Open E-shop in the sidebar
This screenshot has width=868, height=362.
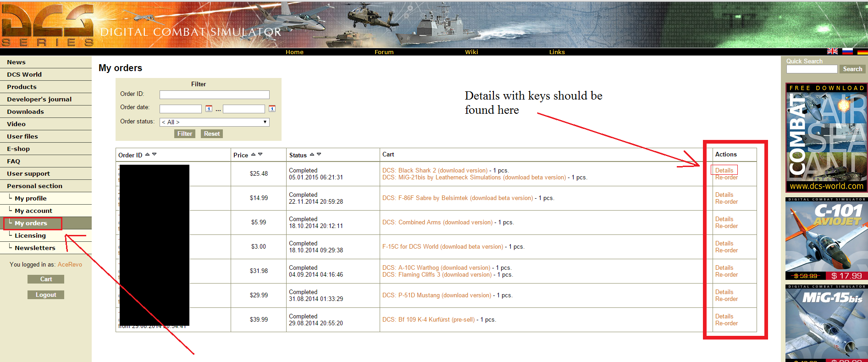coord(46,149)
